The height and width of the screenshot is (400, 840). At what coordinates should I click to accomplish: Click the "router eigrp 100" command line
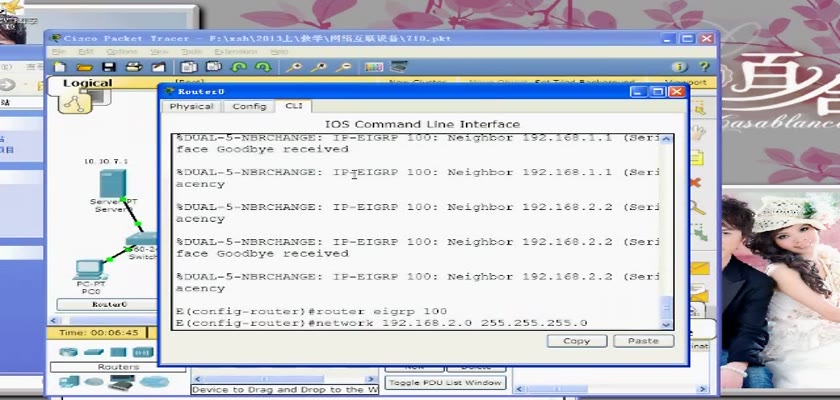pyautogui.click(x=311, y=312)
